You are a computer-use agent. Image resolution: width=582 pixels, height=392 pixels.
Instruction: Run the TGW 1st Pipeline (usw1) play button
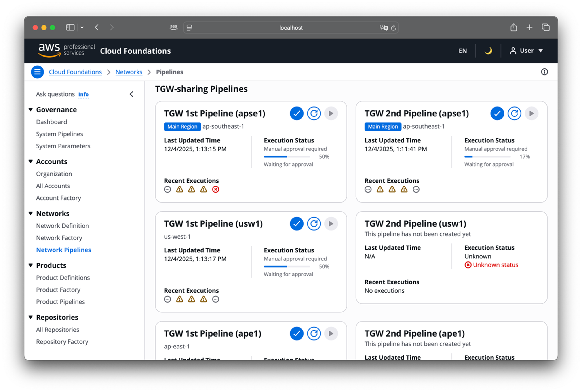point(331,223)
